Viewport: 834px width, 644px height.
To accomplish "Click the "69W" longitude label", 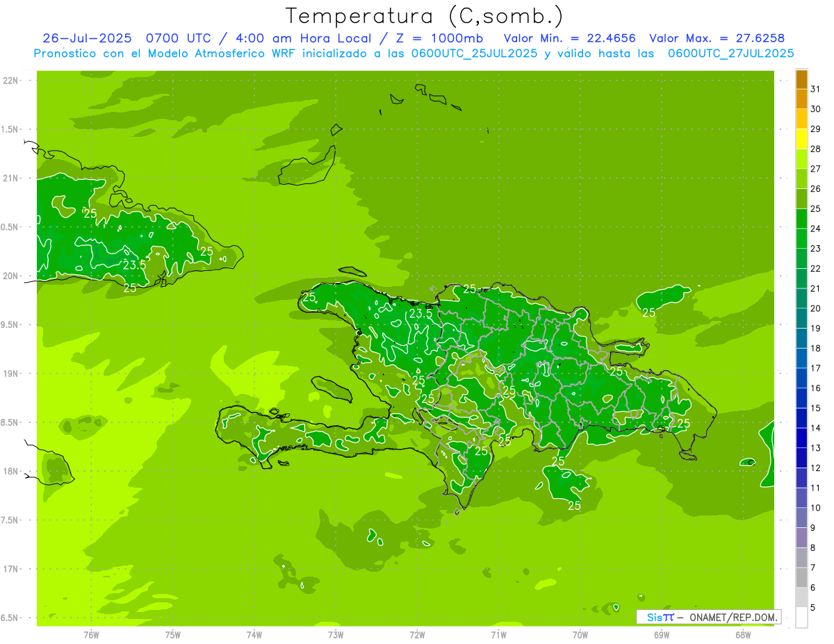I will click(x=662, y=635).
